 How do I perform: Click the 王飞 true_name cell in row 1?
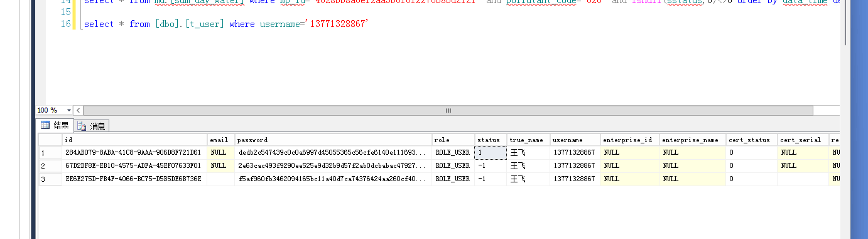pos(528,152)
